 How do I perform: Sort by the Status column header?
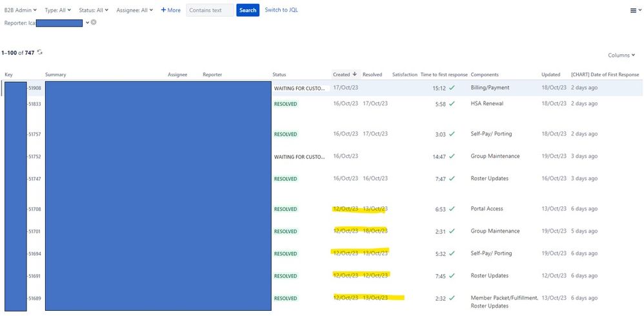(279, 74)
